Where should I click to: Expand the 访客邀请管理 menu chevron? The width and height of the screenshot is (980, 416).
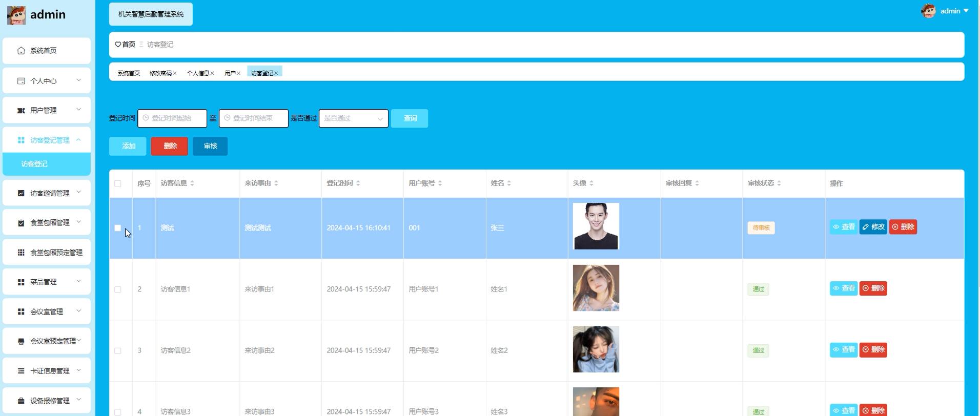click(78, 192)
